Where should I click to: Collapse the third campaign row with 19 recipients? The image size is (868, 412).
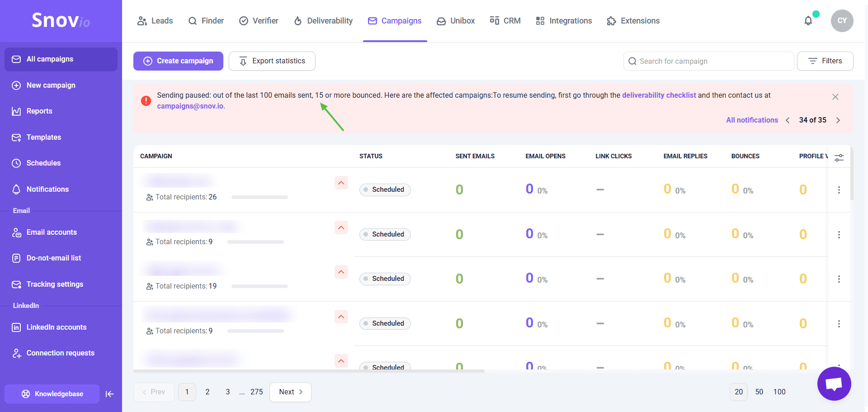click(x=341, y=272)
